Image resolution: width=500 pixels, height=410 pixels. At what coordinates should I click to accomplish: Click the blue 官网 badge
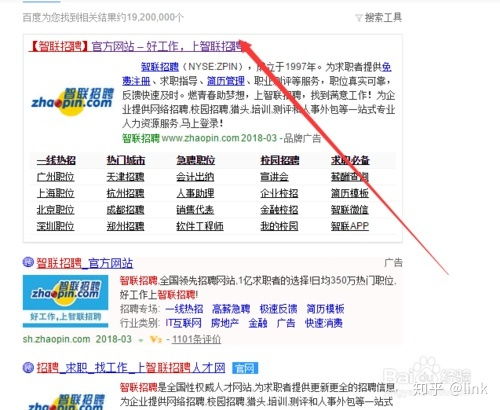(x=245, y=368)
